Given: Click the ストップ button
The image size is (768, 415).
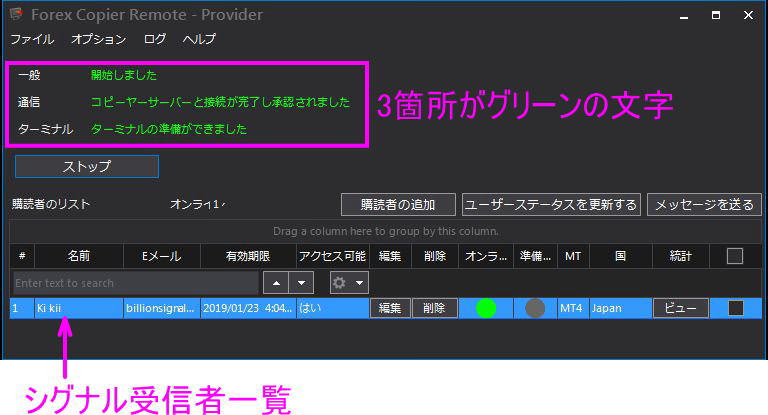Looking at the screenshot, I should click(x=87, y=167).
